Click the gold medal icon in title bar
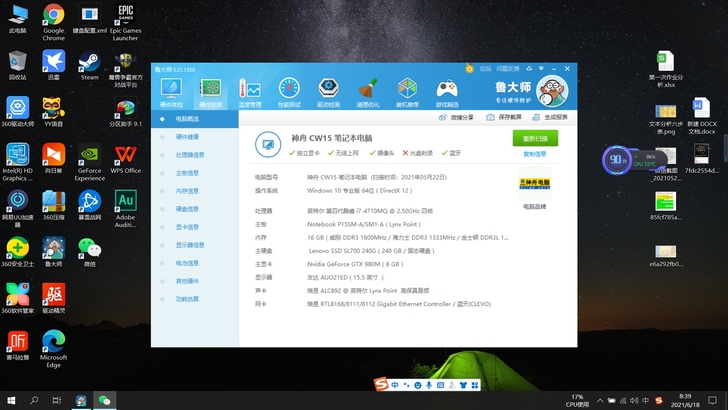This screenshot has width=728, height=410. coord(469,69)
